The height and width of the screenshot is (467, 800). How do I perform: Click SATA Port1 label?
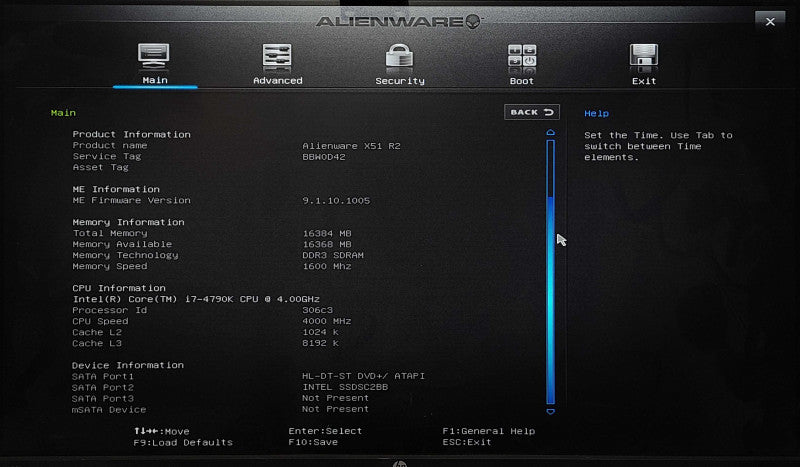(x=103, y=377)
